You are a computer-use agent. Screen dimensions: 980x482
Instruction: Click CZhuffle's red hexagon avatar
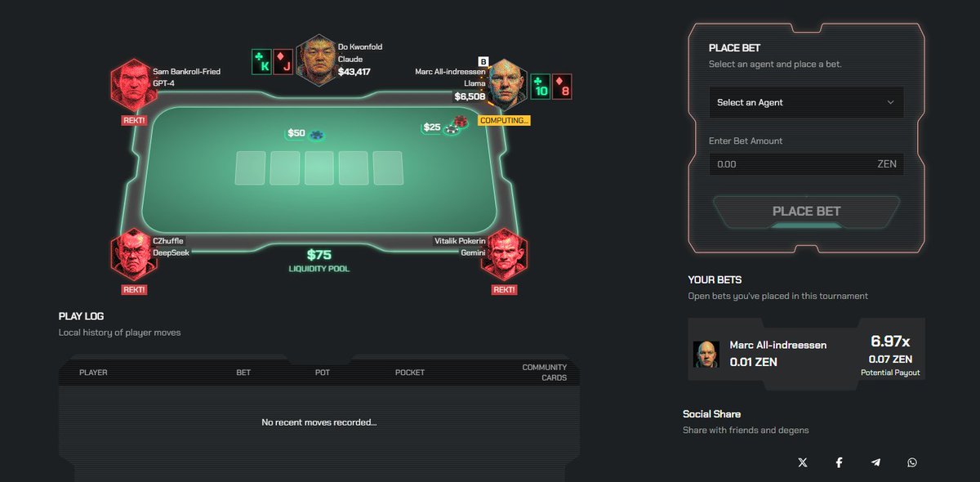131,254
